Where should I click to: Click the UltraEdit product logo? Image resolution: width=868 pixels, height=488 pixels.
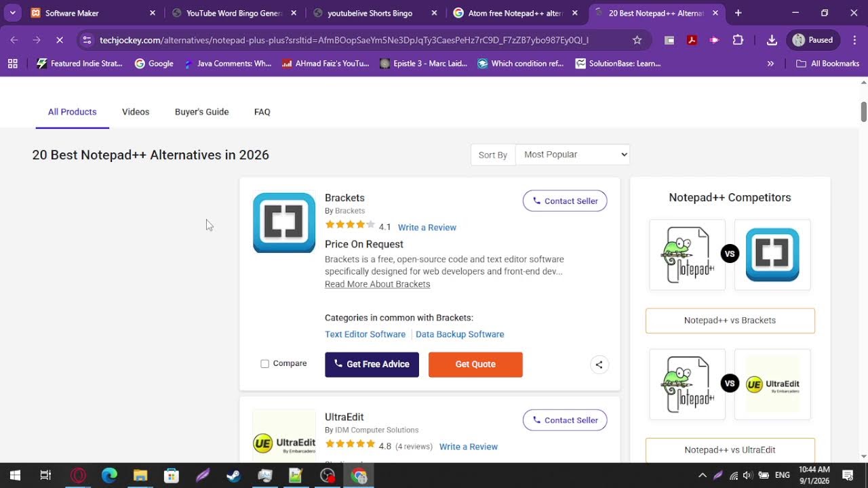284,436
